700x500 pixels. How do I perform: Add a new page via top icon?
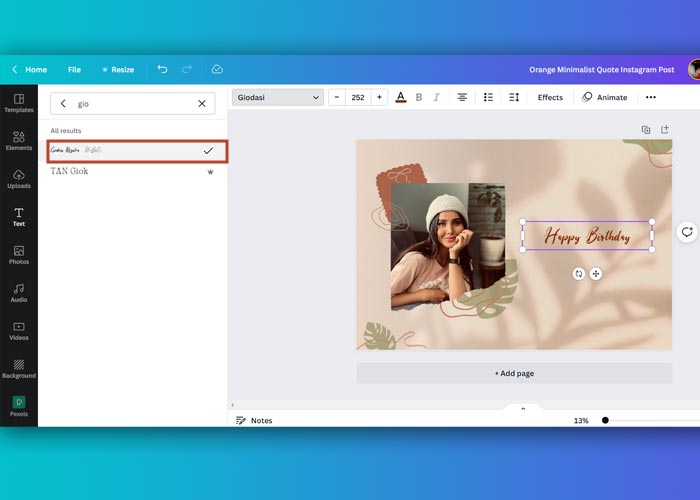coord(665,129)
